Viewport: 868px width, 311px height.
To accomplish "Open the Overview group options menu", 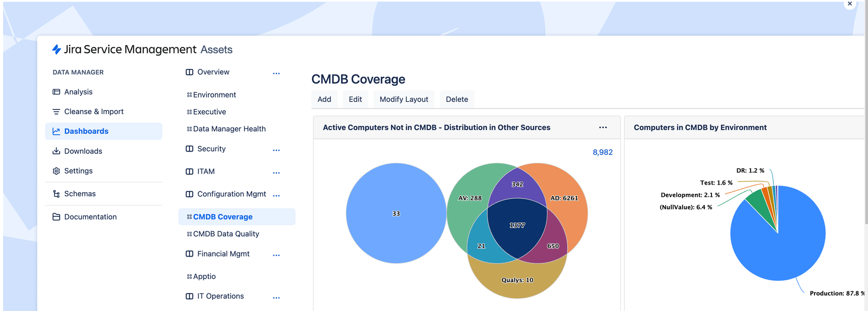I will click(x=276, y=74).
